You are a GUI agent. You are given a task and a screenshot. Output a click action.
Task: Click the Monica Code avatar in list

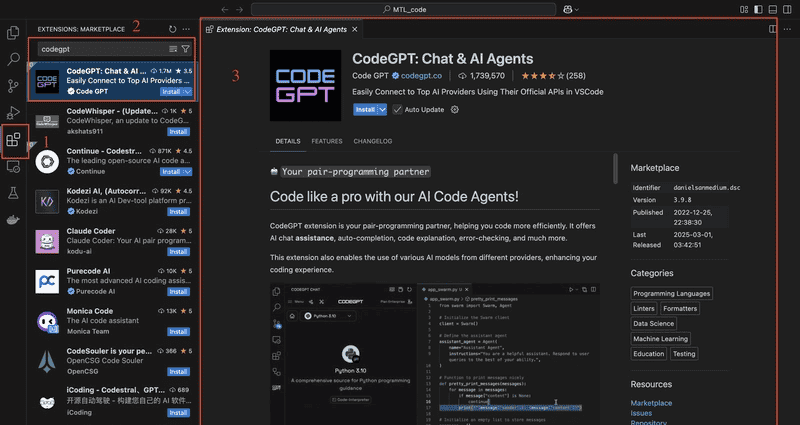(47, 321)
